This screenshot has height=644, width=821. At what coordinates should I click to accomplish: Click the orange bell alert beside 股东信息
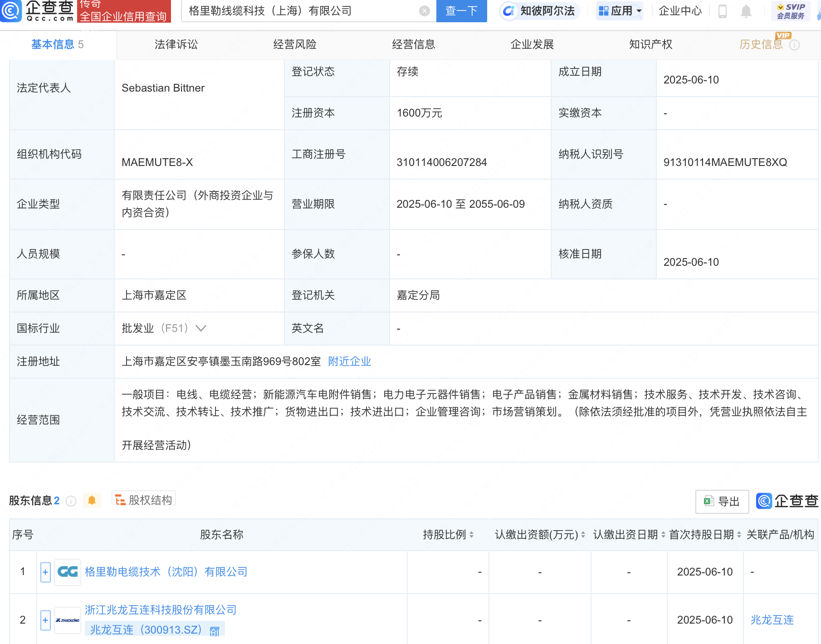(92, 500)
